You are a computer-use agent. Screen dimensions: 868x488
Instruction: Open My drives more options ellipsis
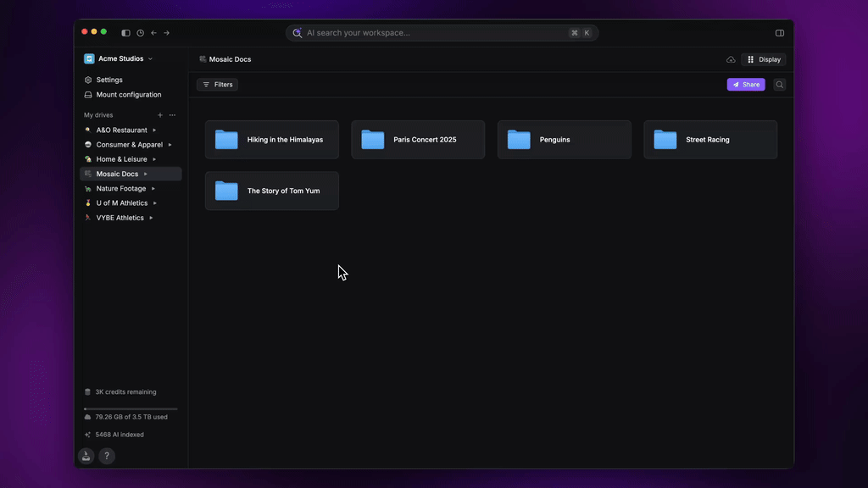pyautogui.click(x=172, y=115)
